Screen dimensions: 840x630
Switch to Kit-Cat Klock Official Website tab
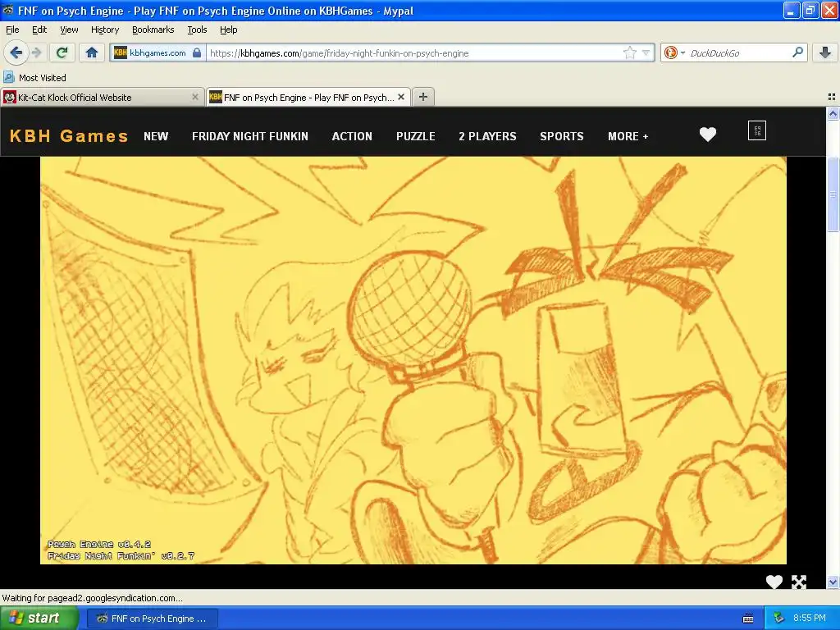click(102, 97)
